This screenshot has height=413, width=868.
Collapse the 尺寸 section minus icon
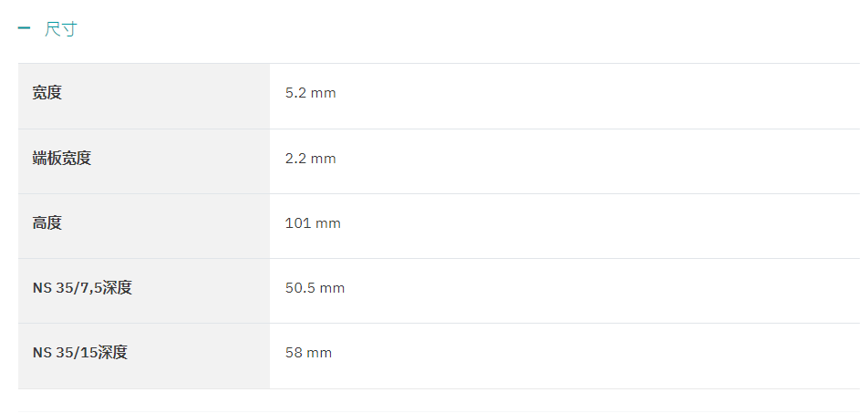click(x=24, y=28)
